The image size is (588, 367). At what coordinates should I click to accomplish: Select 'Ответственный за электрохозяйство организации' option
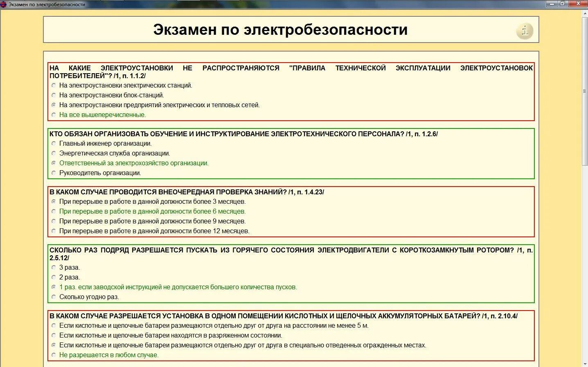[x=54, y=163]
